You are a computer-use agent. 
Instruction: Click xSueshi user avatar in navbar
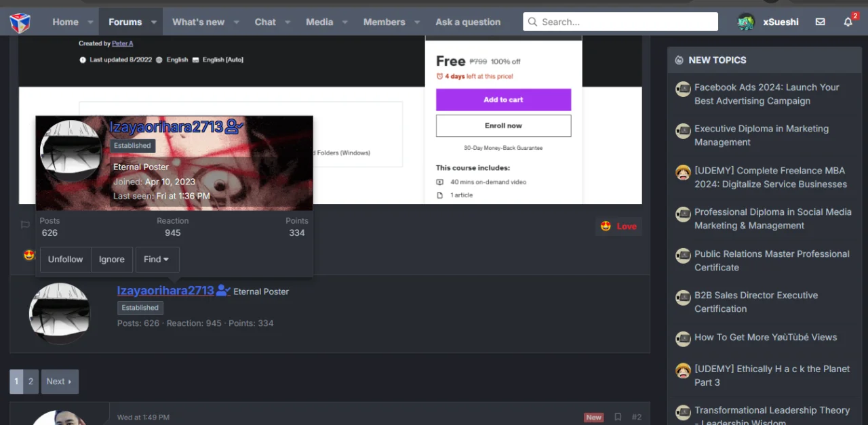click(x=746, y=22)
